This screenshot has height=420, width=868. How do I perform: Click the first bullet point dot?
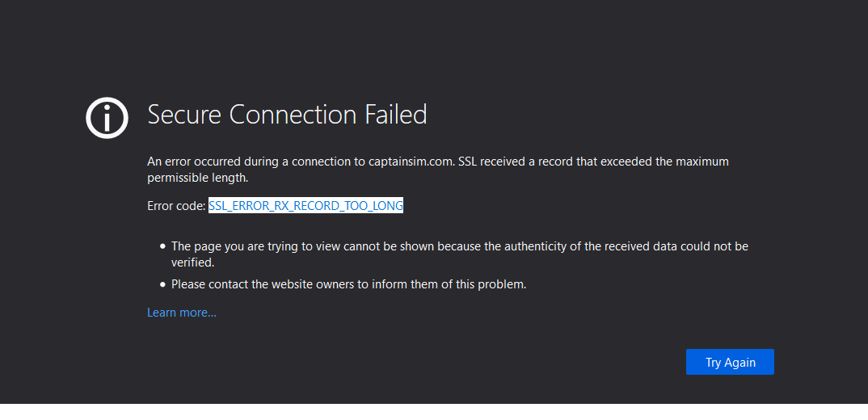[x=163, y=246]
